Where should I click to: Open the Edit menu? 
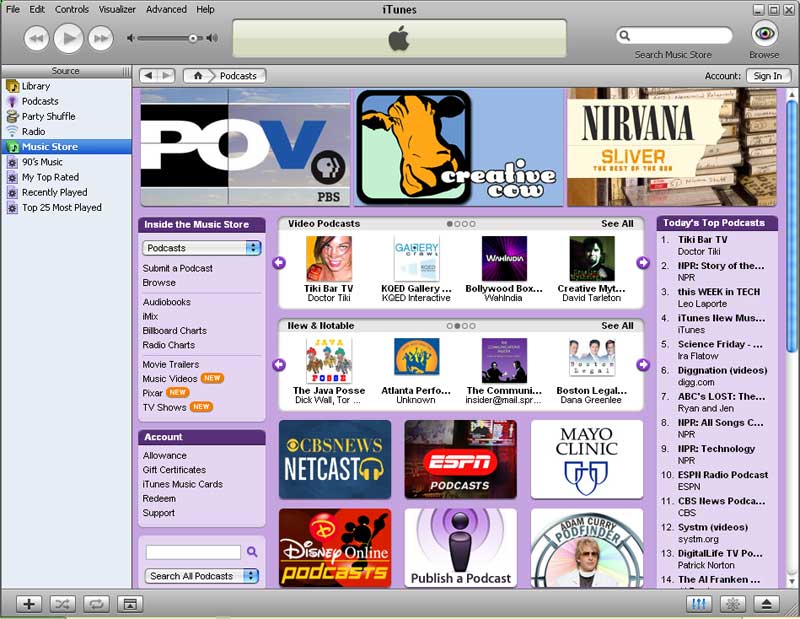(37, 9)
